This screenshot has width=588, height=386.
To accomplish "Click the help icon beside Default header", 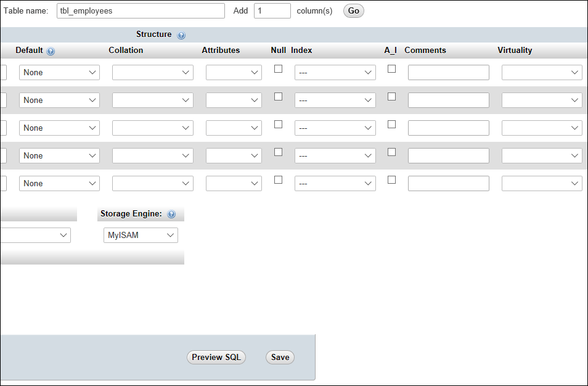I will point(51,51).
